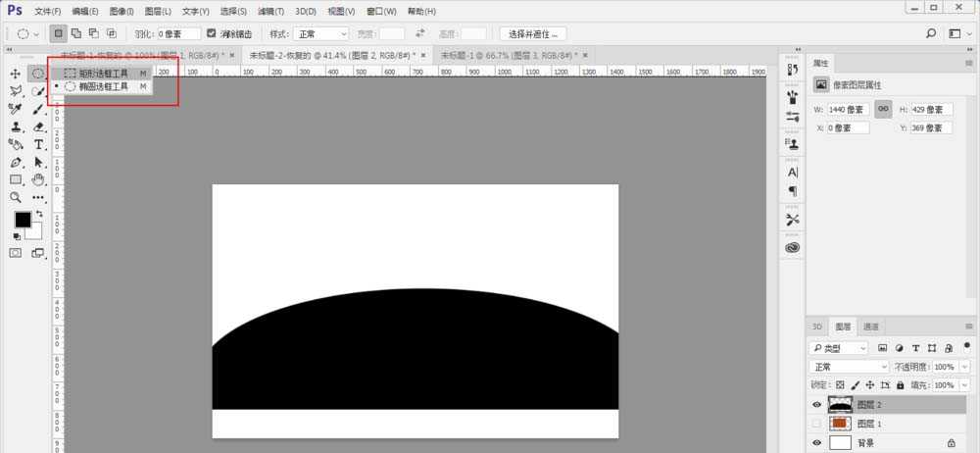Choose the Pen tool
This screenshot has height=453, width=980.
coord(16,162)
